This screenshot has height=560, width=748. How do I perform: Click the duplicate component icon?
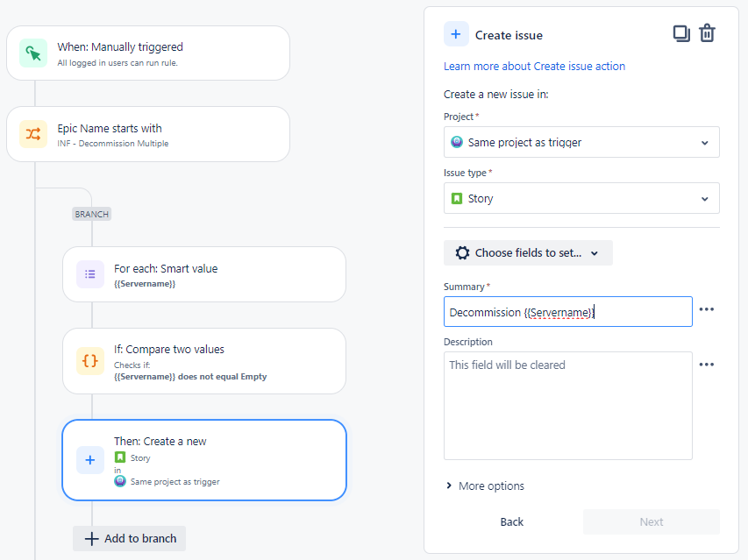click(681, 33)
